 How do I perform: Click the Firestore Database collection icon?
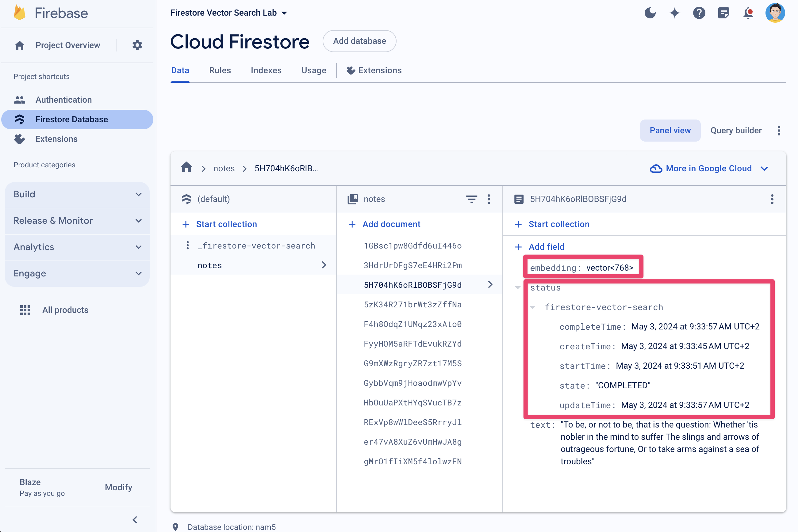point(20,119)
